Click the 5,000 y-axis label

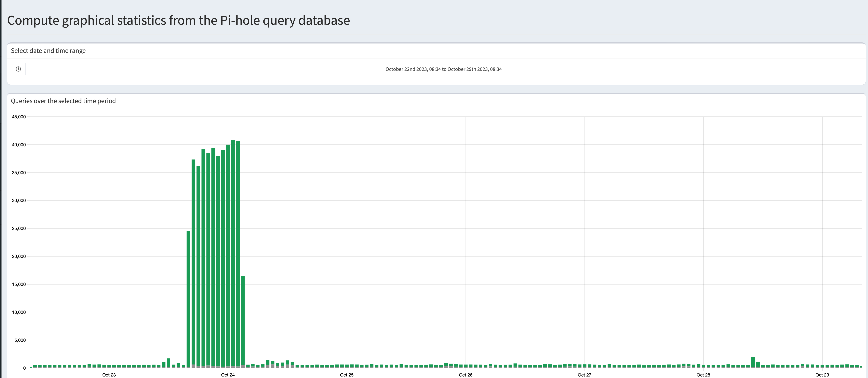(x=20, y=340)
